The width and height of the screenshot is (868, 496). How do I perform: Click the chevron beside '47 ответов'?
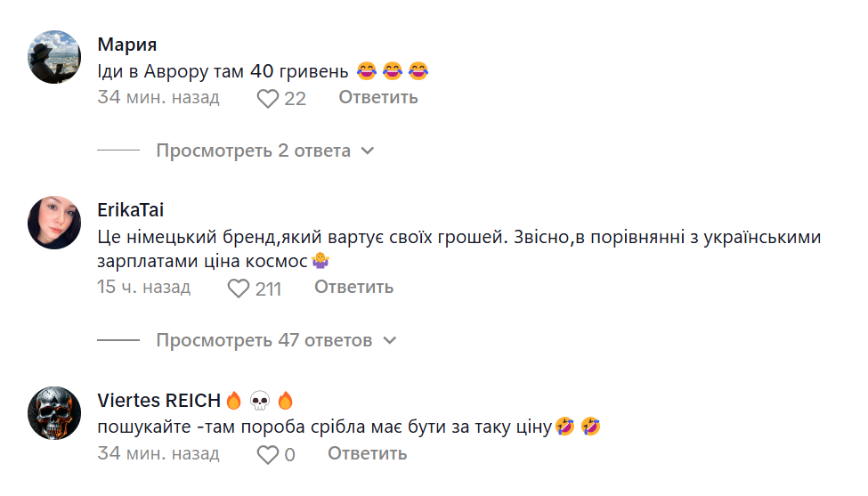click(389, 341)
